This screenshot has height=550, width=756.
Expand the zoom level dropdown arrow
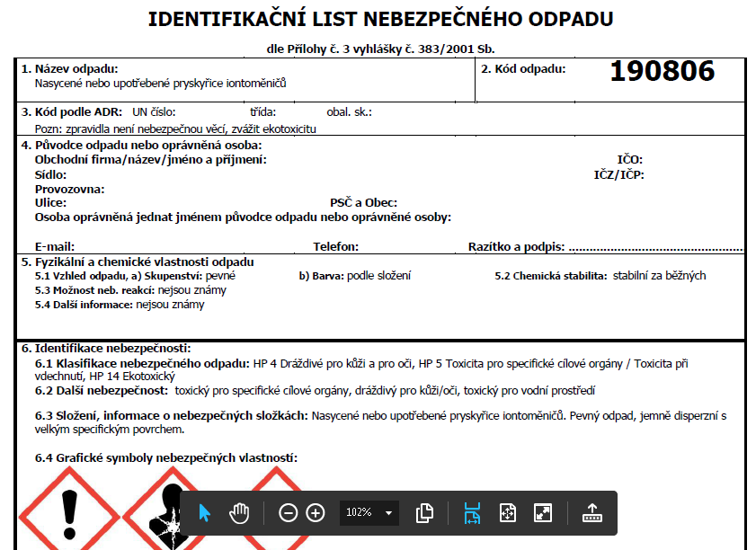389,513
